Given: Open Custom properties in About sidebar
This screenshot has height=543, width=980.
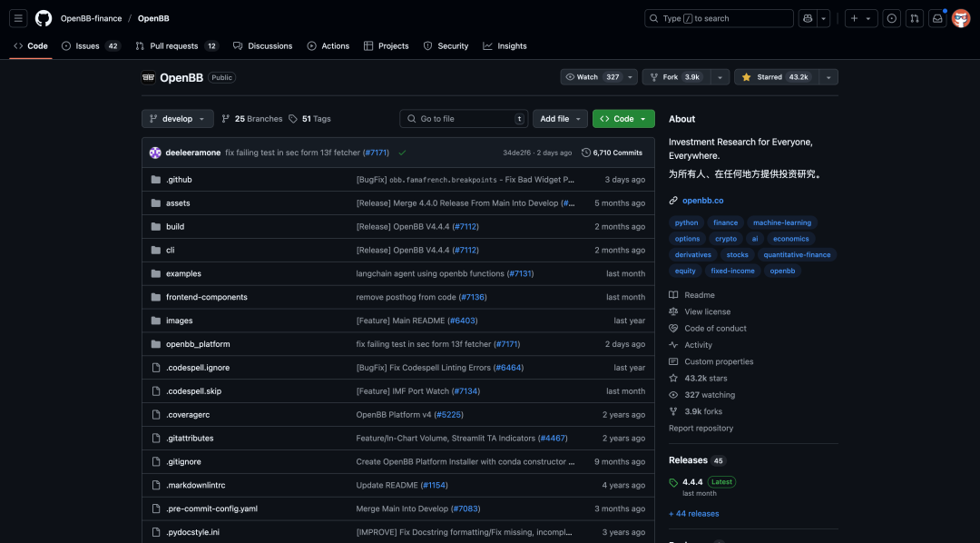Looking at the screenshot, I should [719, 361].
